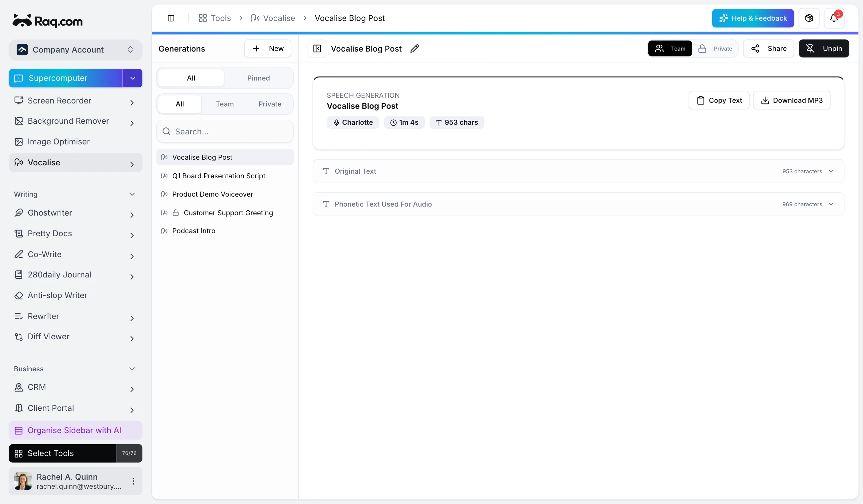
Task: Open the notifications bell
Action: coord(834,18)
